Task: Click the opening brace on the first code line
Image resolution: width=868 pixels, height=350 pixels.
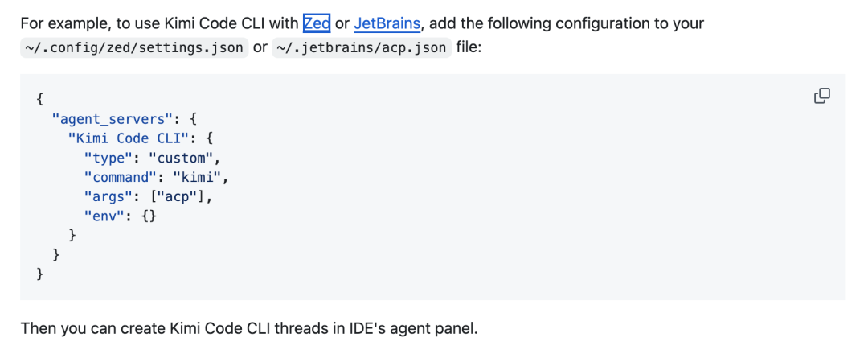Action: 40,99
